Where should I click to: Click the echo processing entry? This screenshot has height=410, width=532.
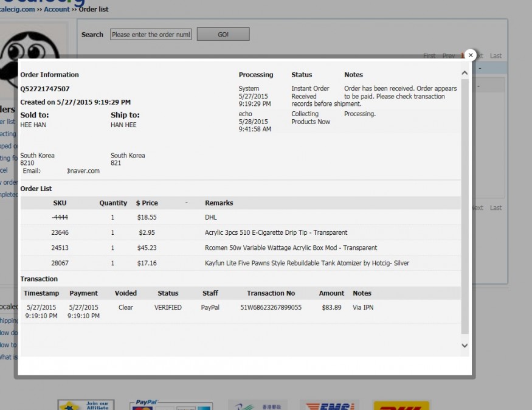pyautogui.click(x=245, y=114)
